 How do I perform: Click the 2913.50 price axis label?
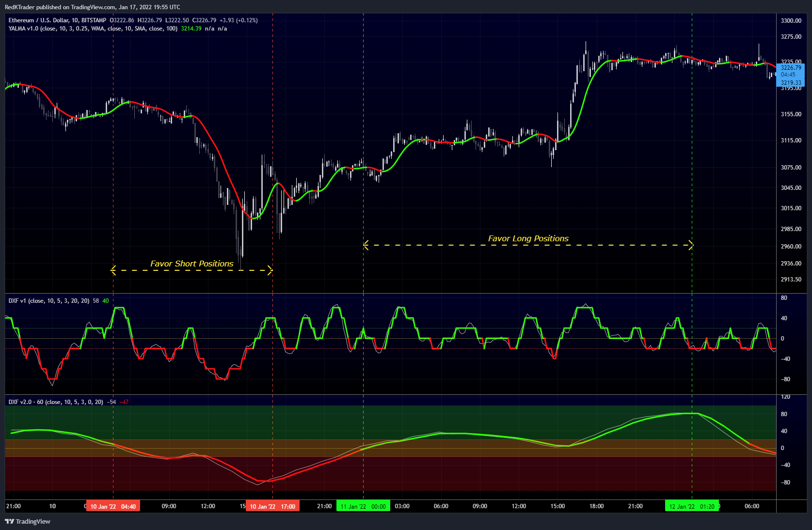[791, 280]
